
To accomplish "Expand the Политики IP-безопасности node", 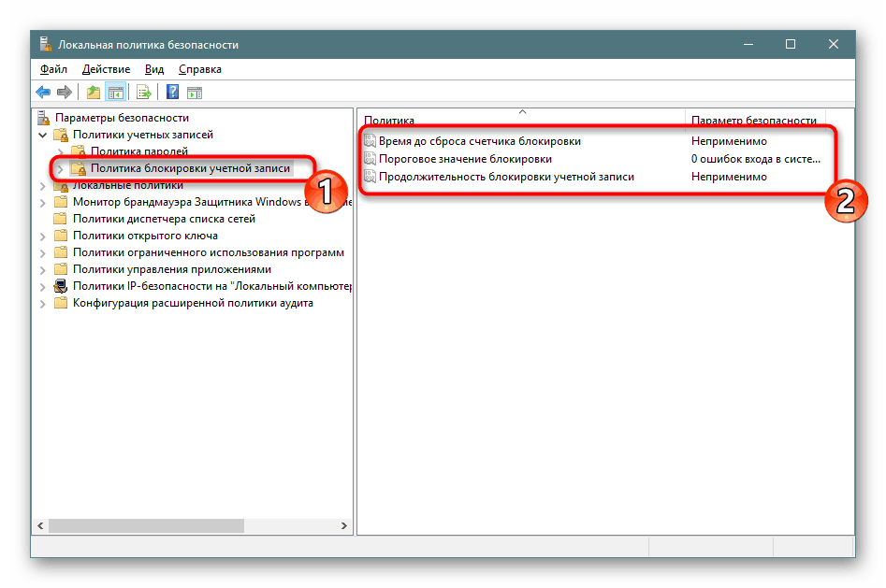I will point(42,287).
